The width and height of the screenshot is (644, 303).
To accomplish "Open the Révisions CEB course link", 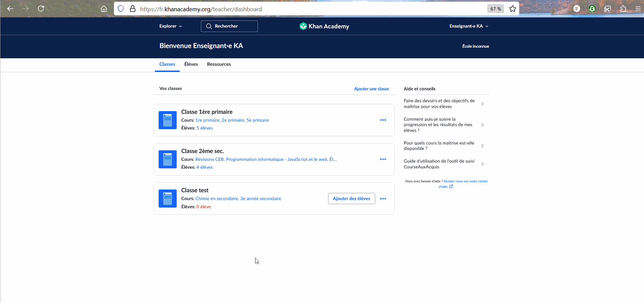I will [209, 160].
